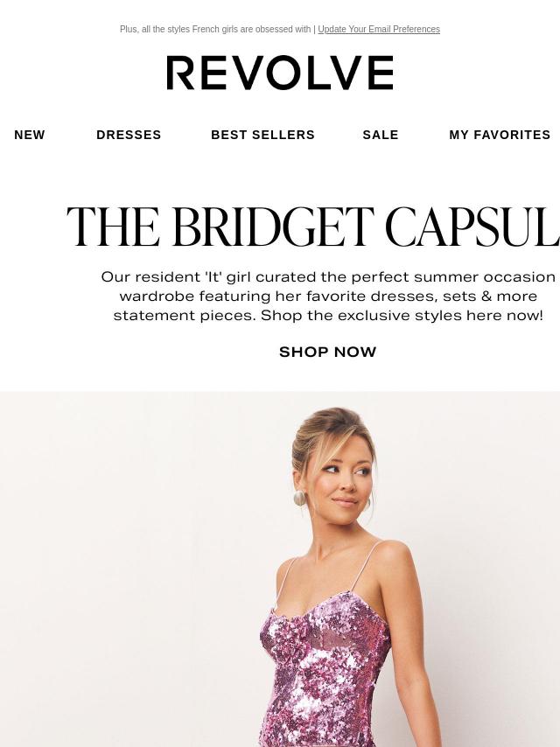560x747 pixels.
Task: Click the 'Our resident It girl' line
Action: (x=328, y=276)
